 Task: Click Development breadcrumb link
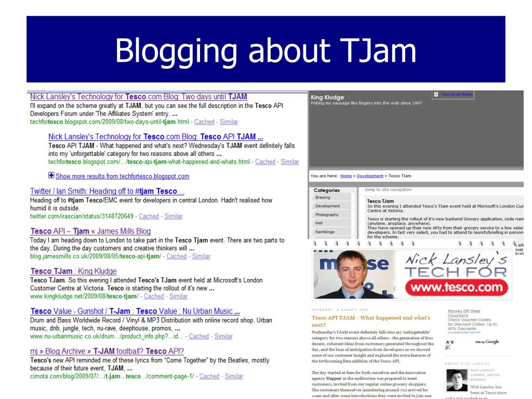click(370, 176)
